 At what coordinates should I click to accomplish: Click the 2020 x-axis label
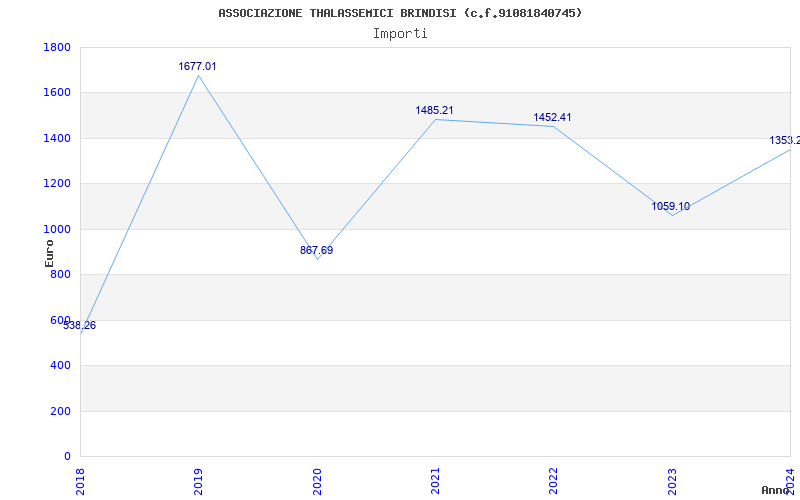tap(316, 481)
